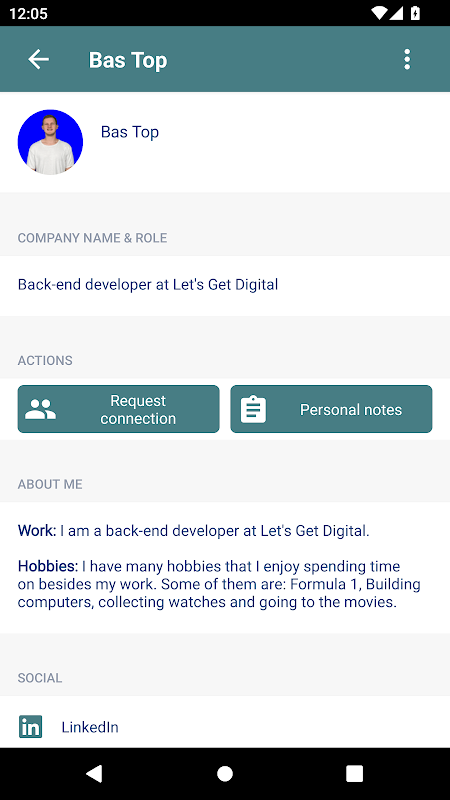
Task: Click the LinkedIn logo icon
Action: [31, 727]
